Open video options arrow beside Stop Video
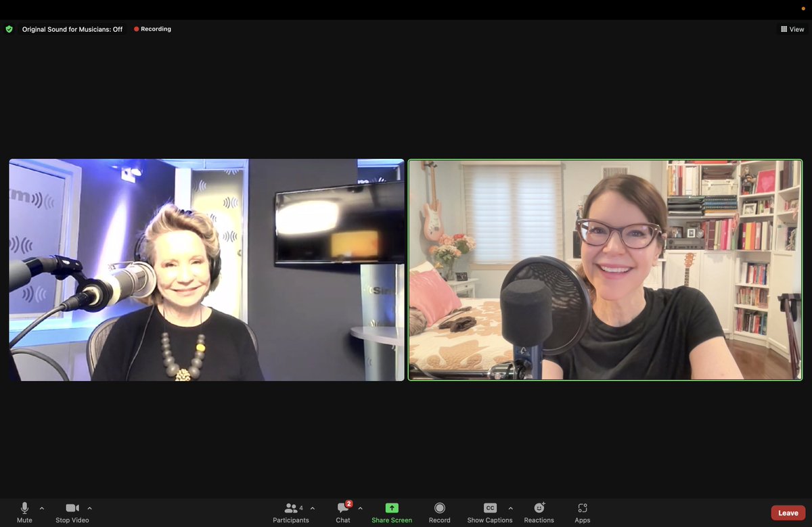Viewport: 812px width, 527px height. tap(89, 508)
